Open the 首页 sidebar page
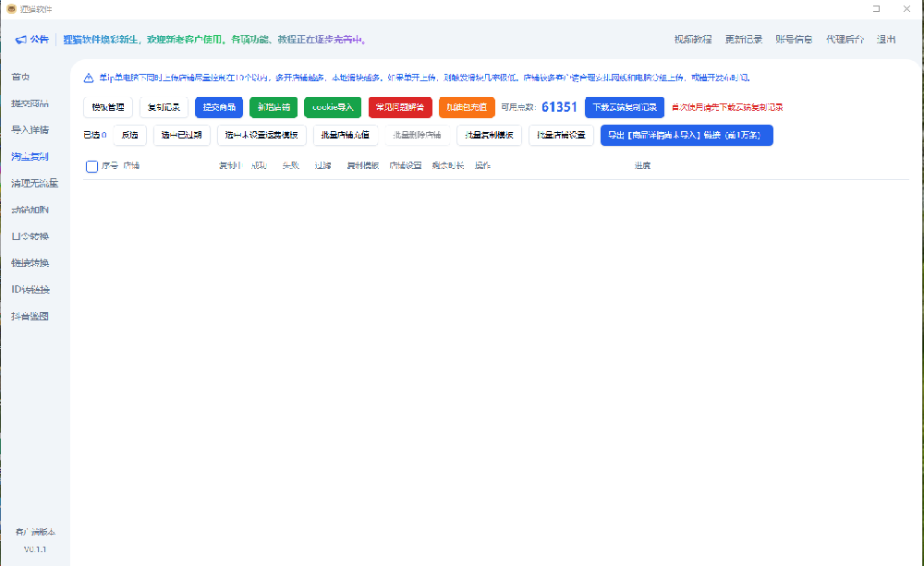The height and width of the screenshot is (566, 924). 20,77
